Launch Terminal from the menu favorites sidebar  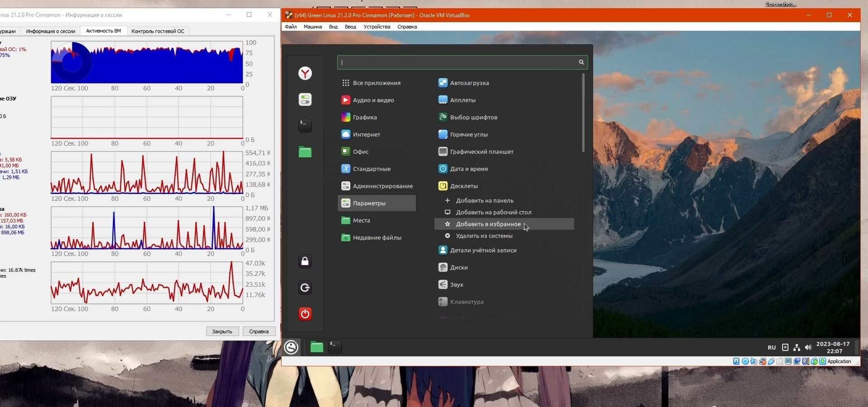point(305,126)
